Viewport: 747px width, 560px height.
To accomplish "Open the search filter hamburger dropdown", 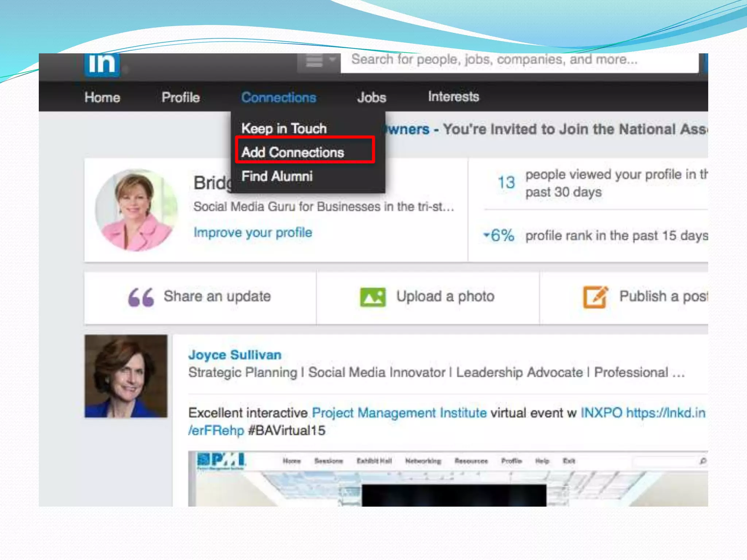I will [x=319, y=61].
